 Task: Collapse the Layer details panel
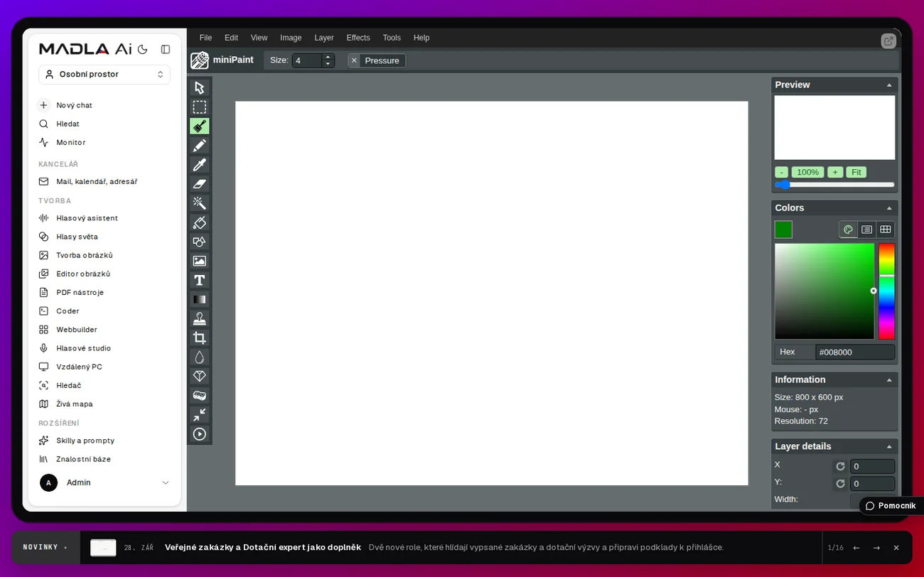(x=889, y=447)
